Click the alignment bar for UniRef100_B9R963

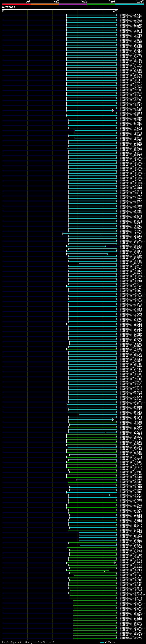click(x=86, y=246)
